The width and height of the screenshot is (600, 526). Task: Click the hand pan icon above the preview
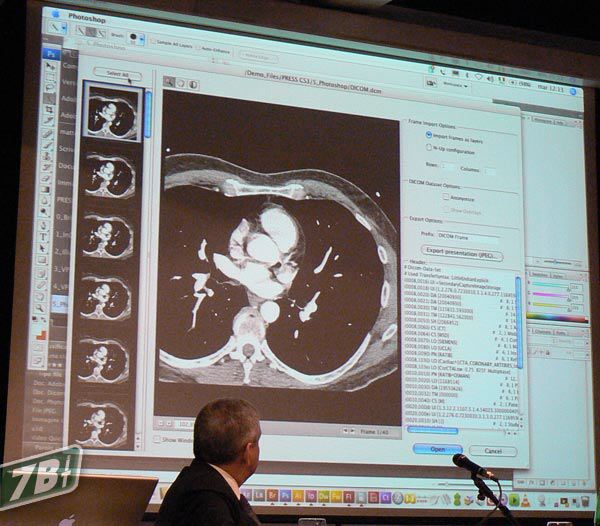[x=180, y=85]
